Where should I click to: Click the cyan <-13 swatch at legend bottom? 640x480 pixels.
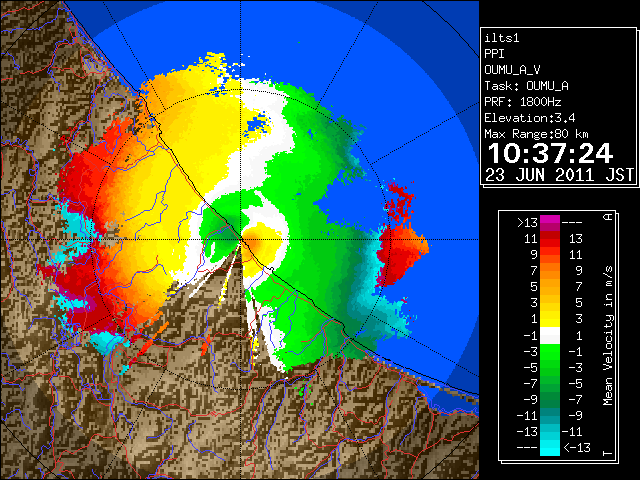tap(550, 448)
